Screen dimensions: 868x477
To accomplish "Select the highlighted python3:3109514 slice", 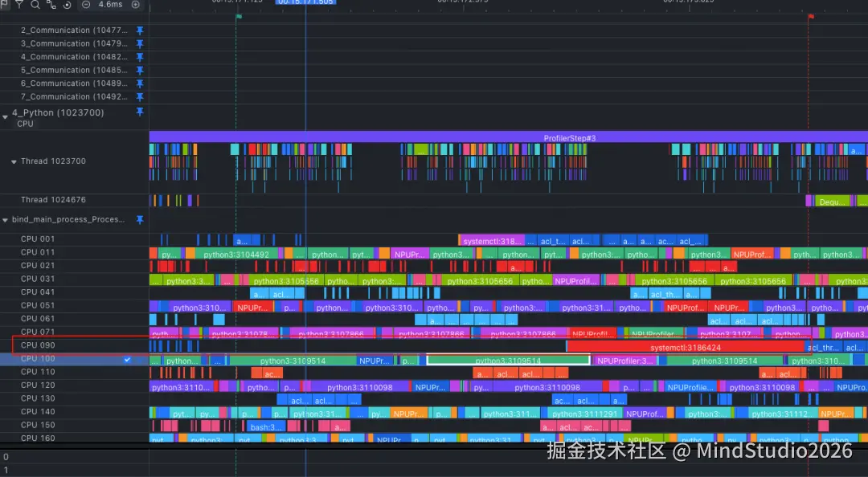I will click(x=508, y=361).
